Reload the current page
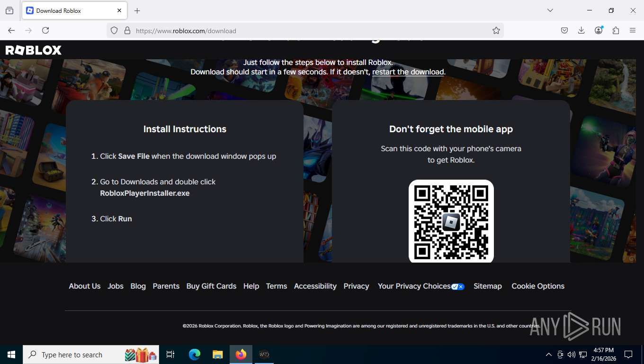The image size is (644, 364). point(45,30)
